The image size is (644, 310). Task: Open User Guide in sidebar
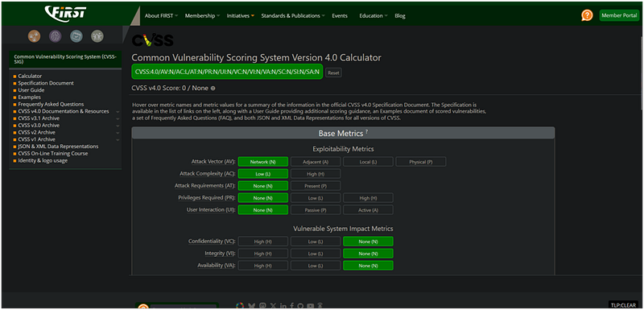coord(31,90)
